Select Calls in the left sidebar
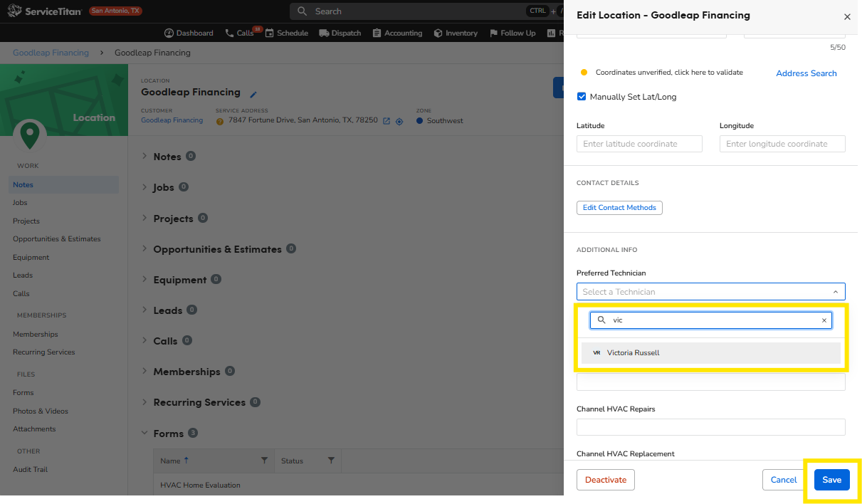Screen dimensions: 862x504 pos(21,294)
